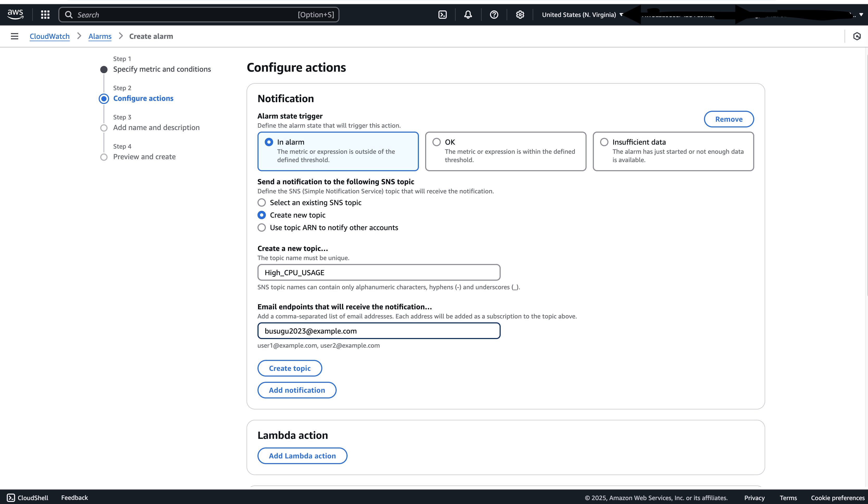Open the Feedback link in footer
Screen dimensions: 868x504
[74, 497]
